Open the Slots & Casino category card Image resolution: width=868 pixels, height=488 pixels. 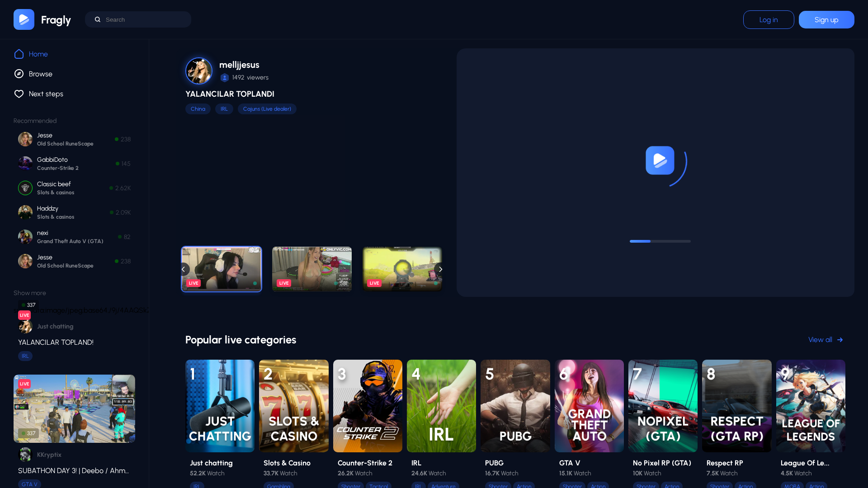[x=294, y=406]
